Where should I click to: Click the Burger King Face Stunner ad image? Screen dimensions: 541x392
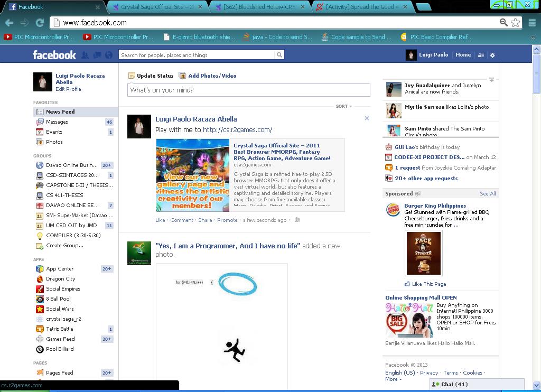click(x=423, y=253)
